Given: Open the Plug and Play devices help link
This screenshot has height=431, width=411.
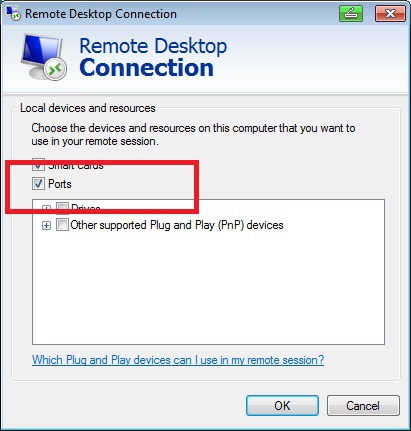Looking at the screenshot, I should (x=178, y=360).
